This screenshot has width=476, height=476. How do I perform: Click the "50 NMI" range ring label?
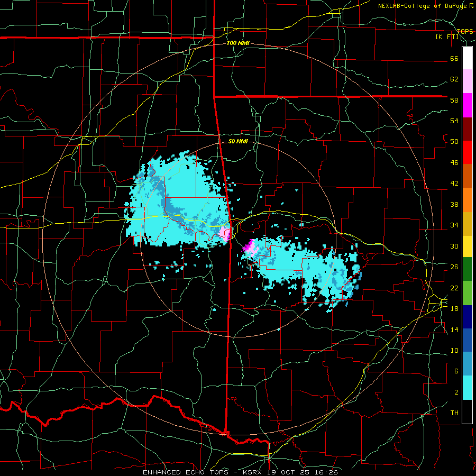[238, 141]
